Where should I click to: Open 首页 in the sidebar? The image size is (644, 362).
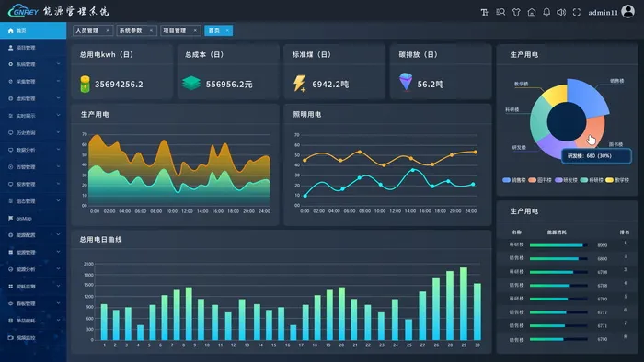[x=33, y=30]
